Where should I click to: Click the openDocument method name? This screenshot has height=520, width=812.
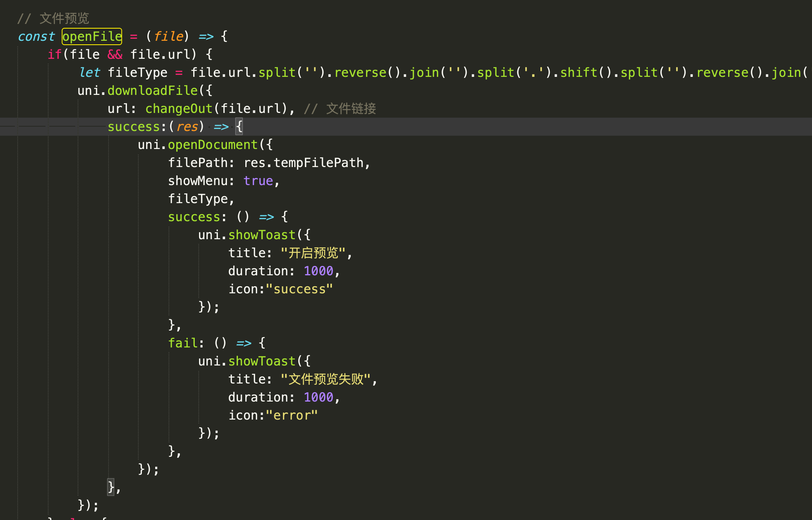point(212,145)
